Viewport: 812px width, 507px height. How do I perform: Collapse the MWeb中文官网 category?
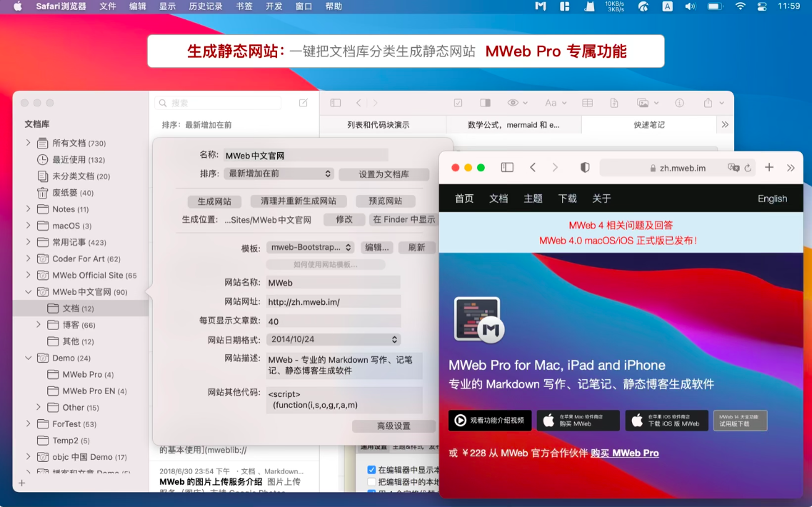coord(29,291)
